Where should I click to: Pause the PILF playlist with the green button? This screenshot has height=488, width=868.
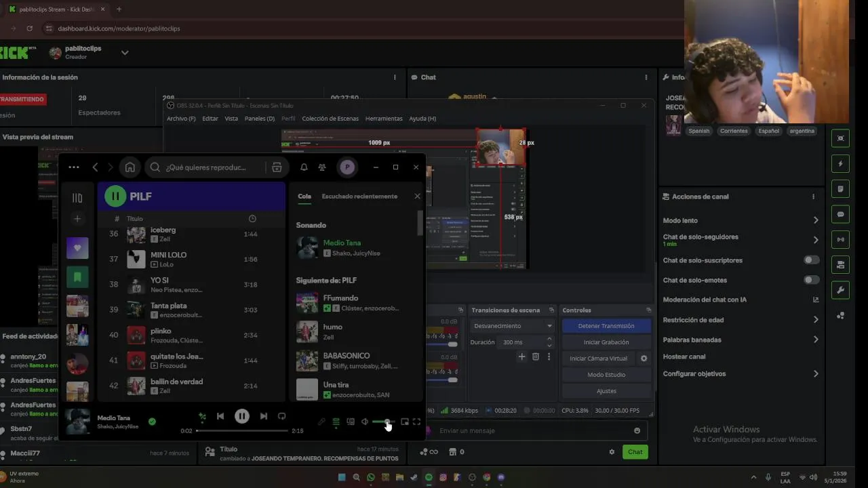pos(115,197)
